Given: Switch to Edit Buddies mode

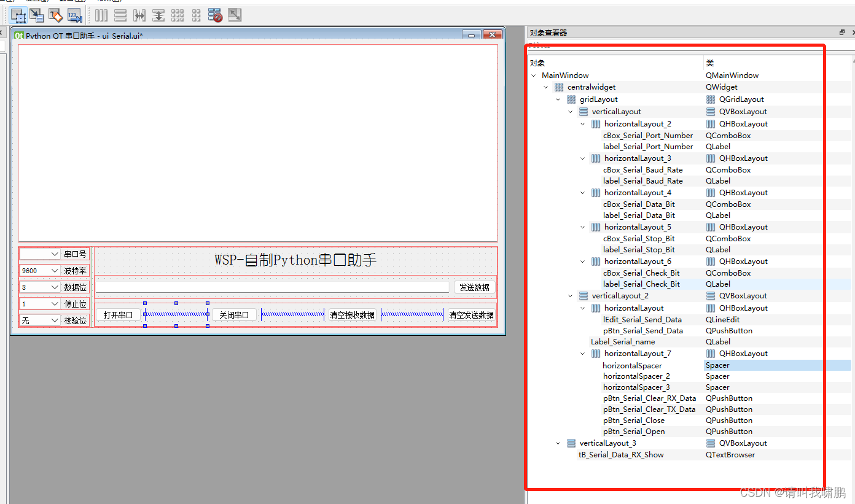Looking at the screenshot, I should click(56, 15).
